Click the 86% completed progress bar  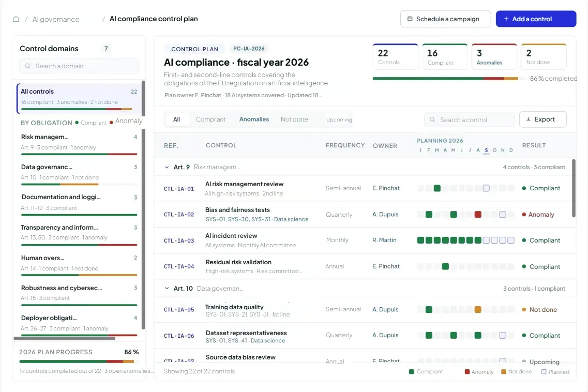[x=448, y=79]
